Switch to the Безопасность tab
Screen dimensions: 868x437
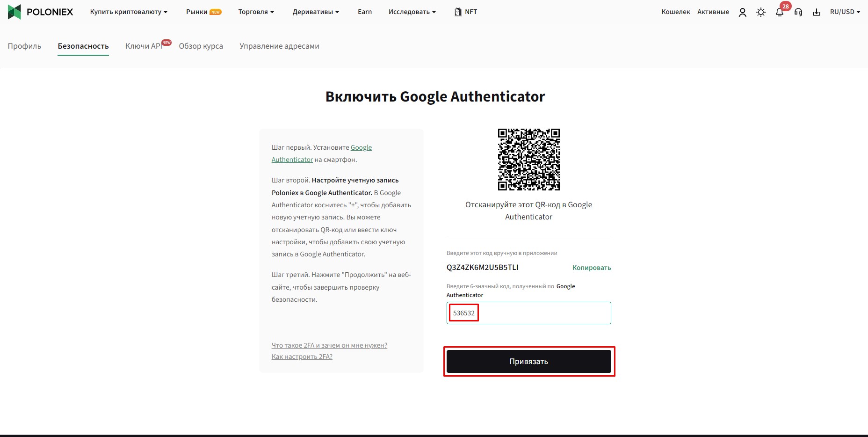click(x=83, y=46)
